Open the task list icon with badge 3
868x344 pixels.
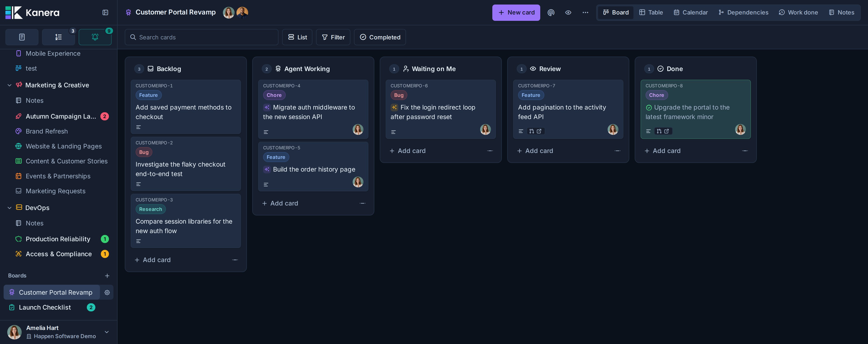click(58, 37)
